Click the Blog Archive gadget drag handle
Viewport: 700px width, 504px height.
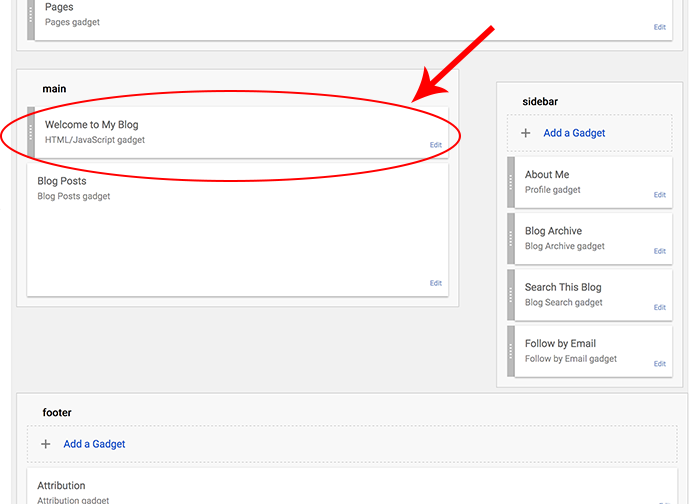pos(512,237)
